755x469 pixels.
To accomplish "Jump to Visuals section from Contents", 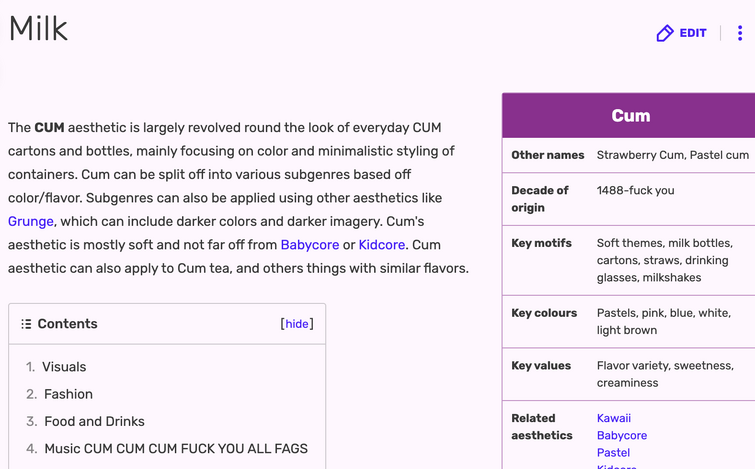I will coord(64,367).
